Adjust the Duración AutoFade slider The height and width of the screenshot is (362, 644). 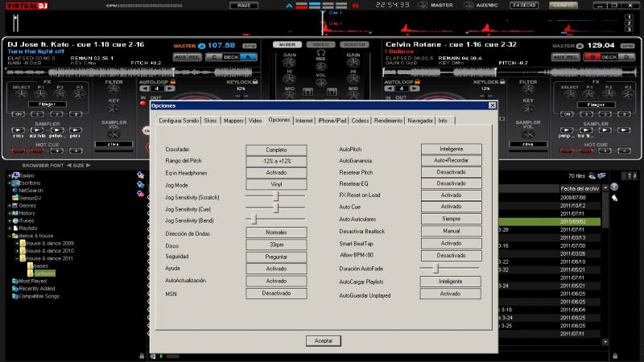(436, 269)
